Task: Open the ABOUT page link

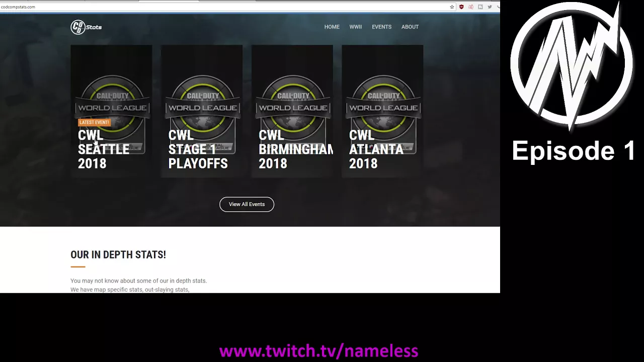Action: [x=410, y=27]
